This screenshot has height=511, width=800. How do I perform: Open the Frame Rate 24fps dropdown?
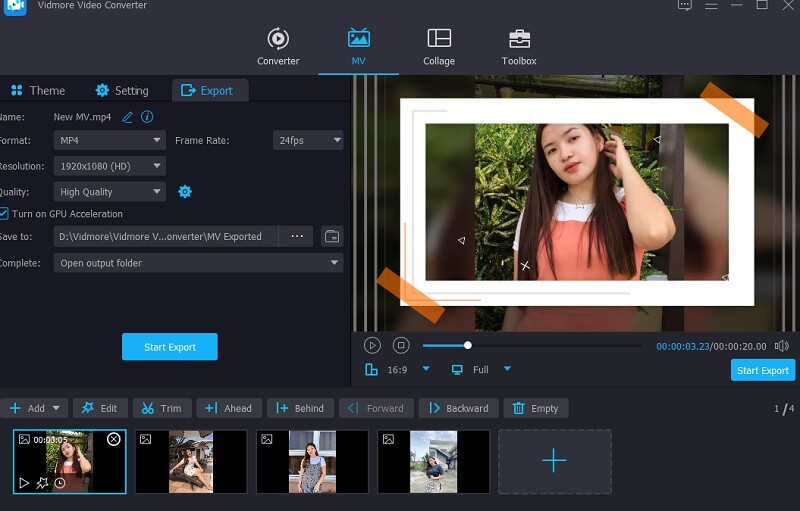pyautogui.click(x=308, y=141)
